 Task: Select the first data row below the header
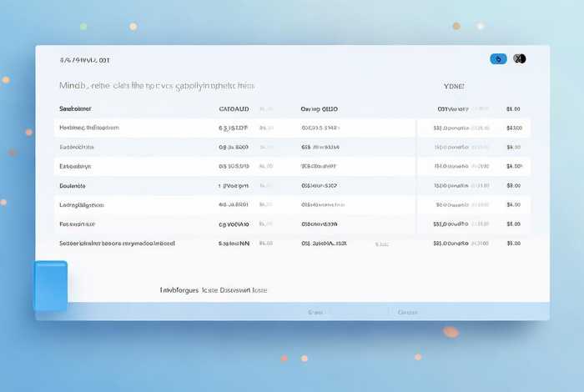pyautogui.click(x=88, y=128)
